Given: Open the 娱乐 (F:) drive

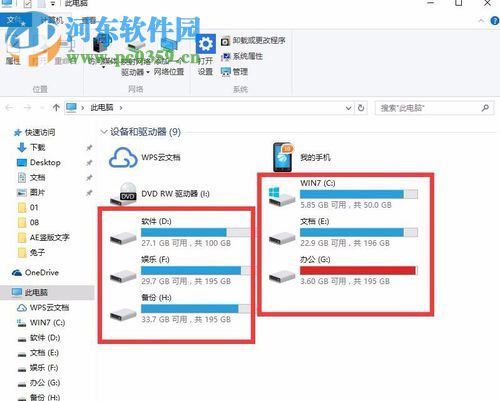Looking at the screenshot, I should (x=180, y=270).
